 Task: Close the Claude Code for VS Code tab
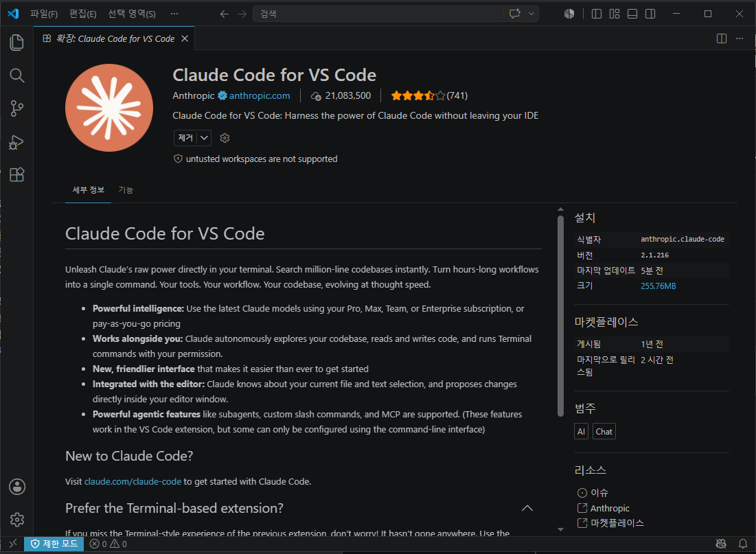click(185, 38)
